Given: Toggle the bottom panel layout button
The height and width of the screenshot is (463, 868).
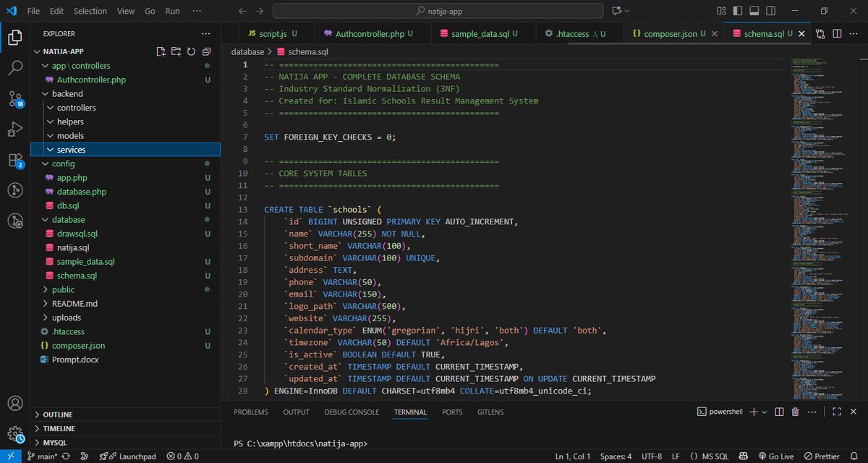Looking at the screenshot, I should [753, 11].
